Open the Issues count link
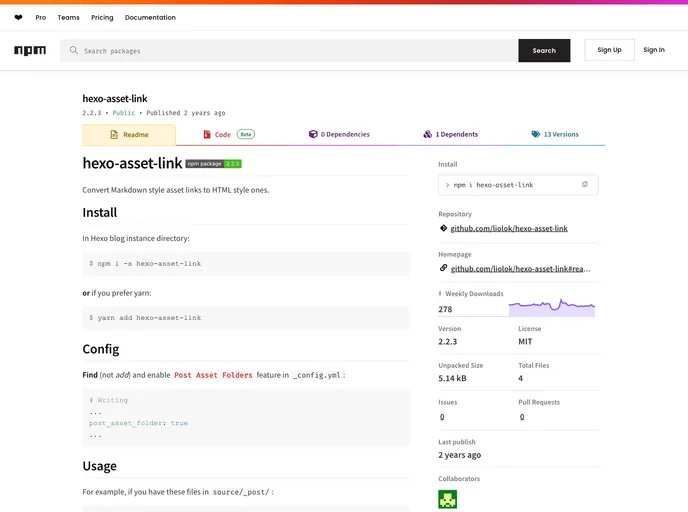The width and height of the screenshot is (688, 512). 442,417
